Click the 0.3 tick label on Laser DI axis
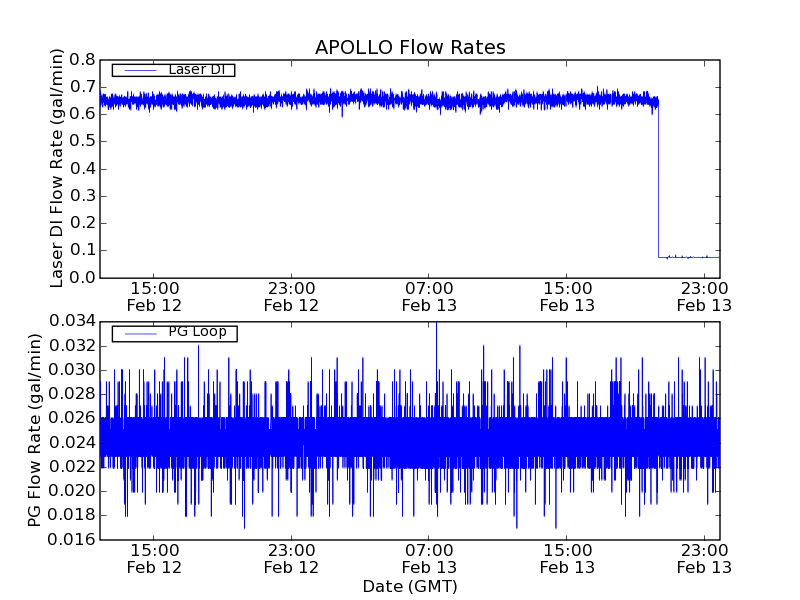The image size is (800, 600). (83, 196)
